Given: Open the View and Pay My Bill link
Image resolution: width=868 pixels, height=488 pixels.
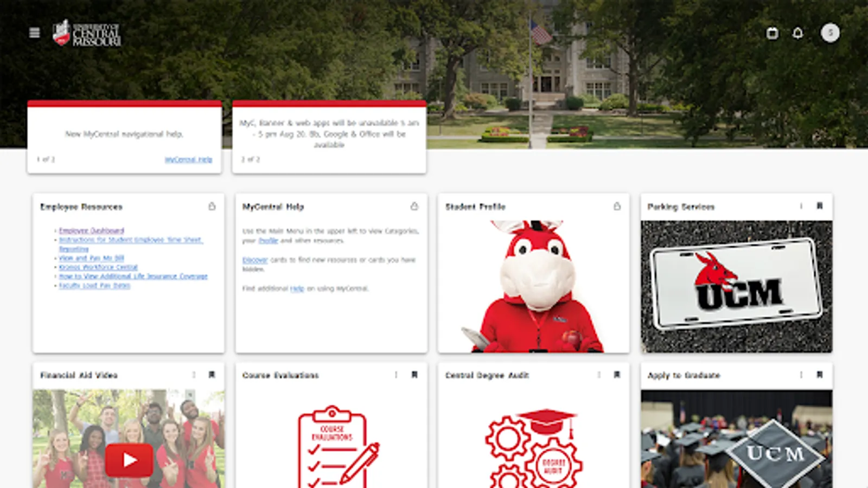Looking at the screenshot, I should click(x=91, y=258).
